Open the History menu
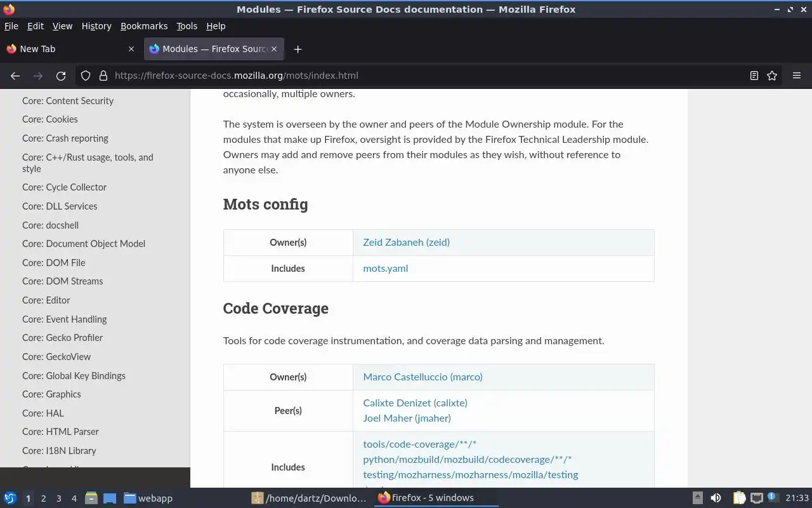This screenshot has width=812, height=508. 96,26
